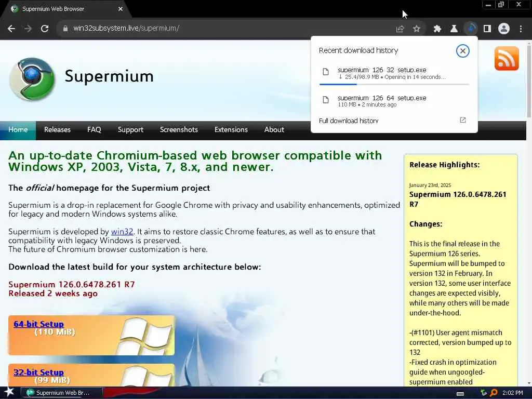Click Supermium Web Br... taskbar button
This screenshot has width=532, height=399.
61,393
